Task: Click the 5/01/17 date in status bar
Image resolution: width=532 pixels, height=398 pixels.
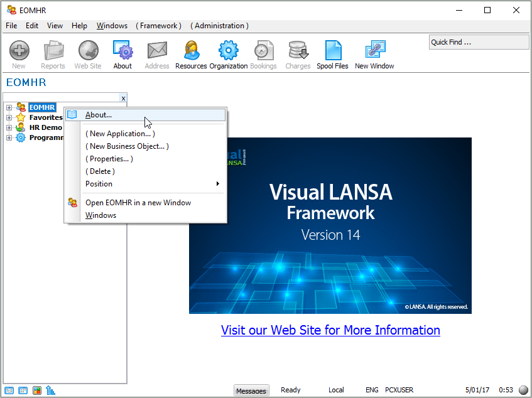Action: point(477,390)
